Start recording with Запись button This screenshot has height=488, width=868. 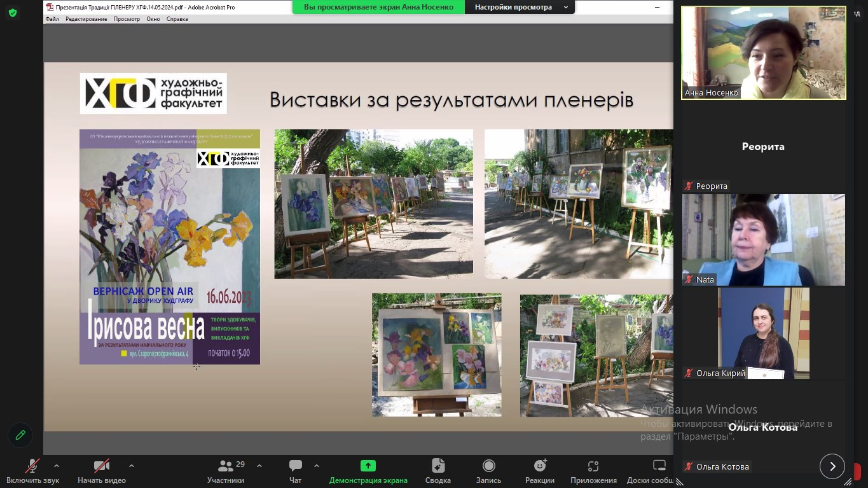[x=488, y=471]
